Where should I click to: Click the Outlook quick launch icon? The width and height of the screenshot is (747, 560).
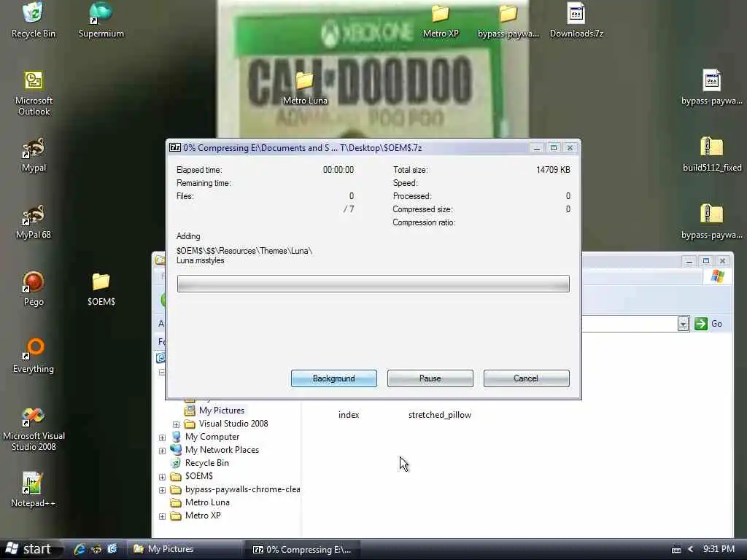point(112,549)
